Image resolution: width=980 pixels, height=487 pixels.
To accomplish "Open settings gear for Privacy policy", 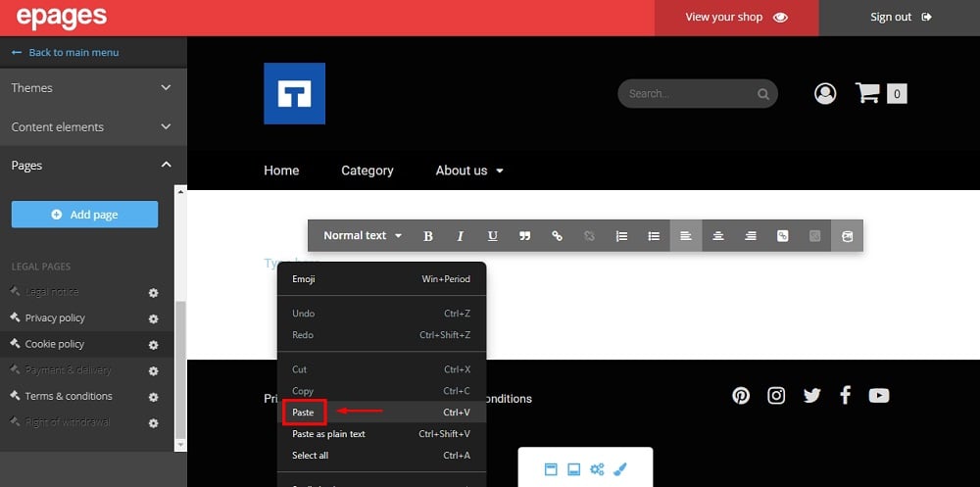I will pyautogui.click(x=153, y=318).
